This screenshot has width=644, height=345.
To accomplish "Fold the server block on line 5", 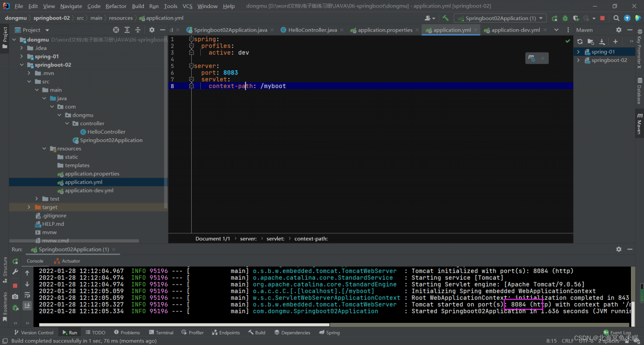I will coord(191,66).
